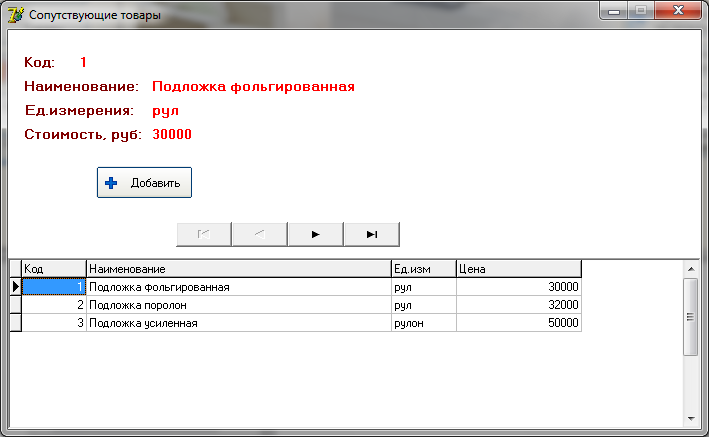Screen dimensions: 709x437
Task: Click the Наименование: field label
Action: (x=81, y=86)
